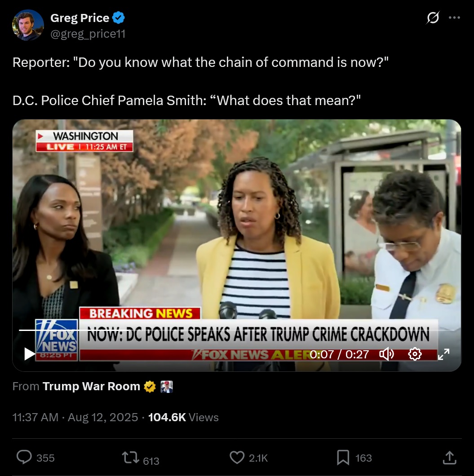Click the Grok slash icon

coord(433,18)
